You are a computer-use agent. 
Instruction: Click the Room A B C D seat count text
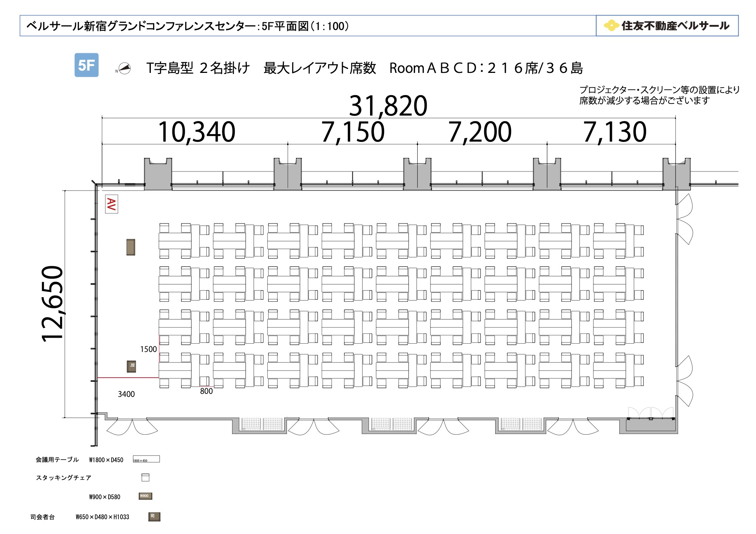coord(486,68)
